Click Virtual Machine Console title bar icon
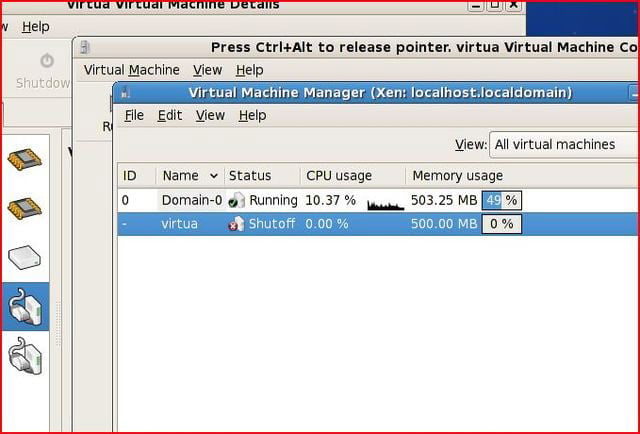 (85, 47)
